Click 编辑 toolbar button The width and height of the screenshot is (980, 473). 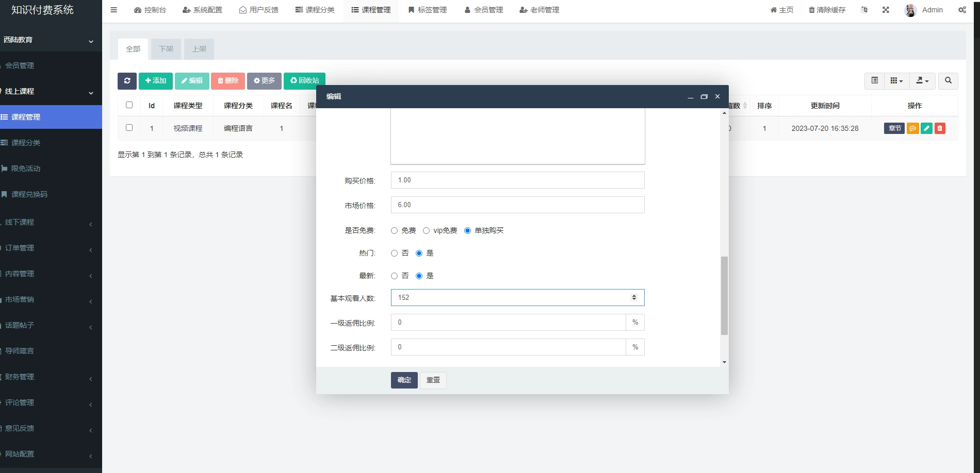[x=192, y=81]
